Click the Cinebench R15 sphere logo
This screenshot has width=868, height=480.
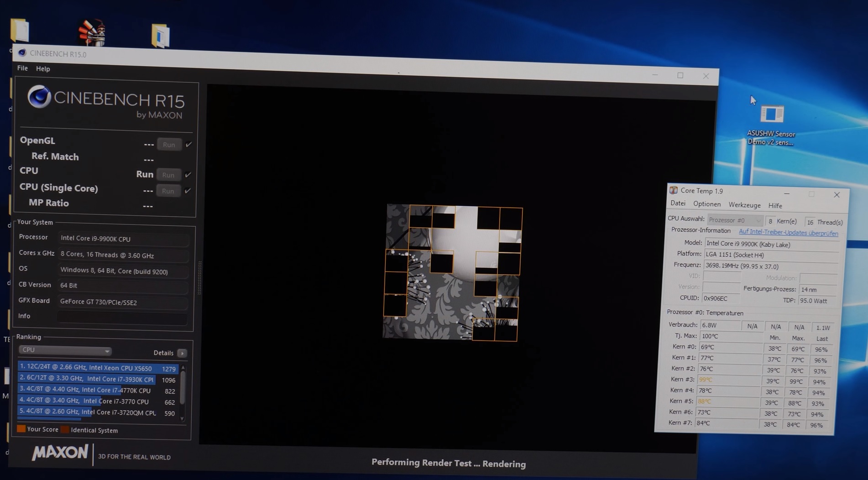(39, 96)
